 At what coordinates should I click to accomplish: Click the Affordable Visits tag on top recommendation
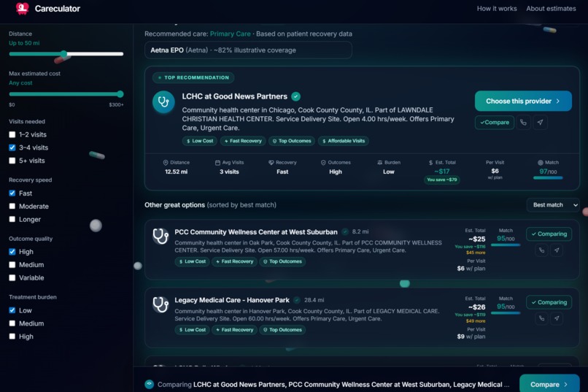(344, 141)
